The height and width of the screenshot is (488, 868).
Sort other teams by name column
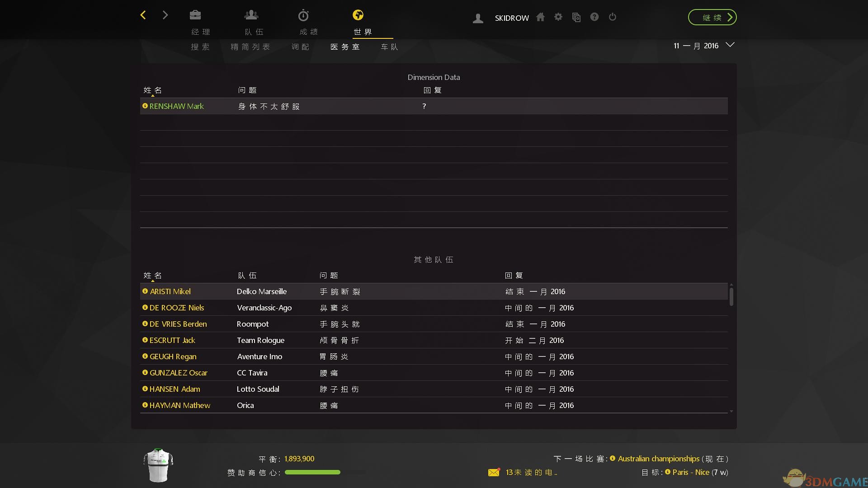(152, 276)
